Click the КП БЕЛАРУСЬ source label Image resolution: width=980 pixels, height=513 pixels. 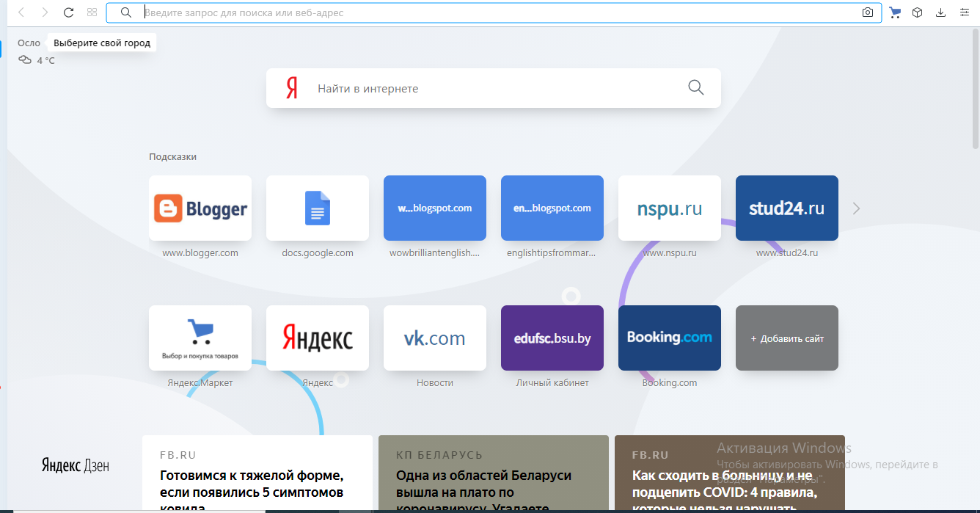click(x=439, y=455)
